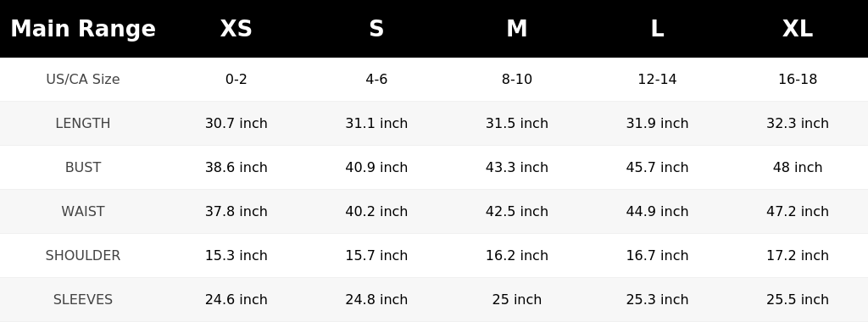Click the 48 inch bust value
This screenshot has width=868, height=322.
(798, 167)
